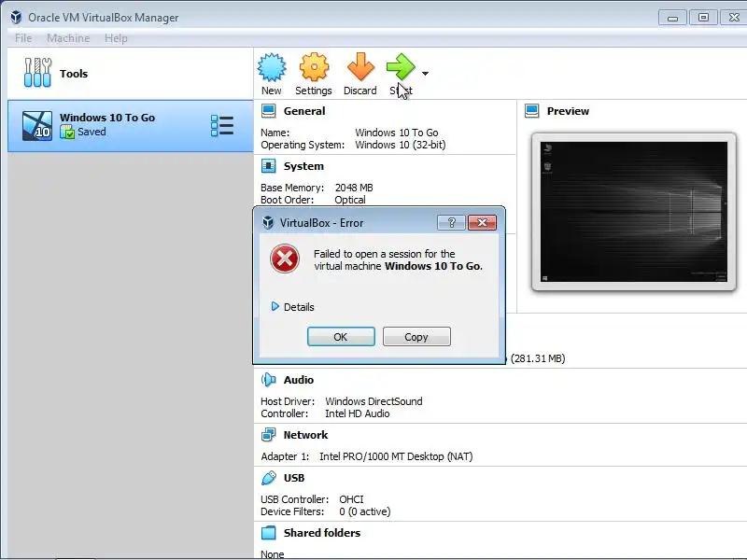Click the USB section icon
Screen dimensions: 747x560
pos(269,478)
